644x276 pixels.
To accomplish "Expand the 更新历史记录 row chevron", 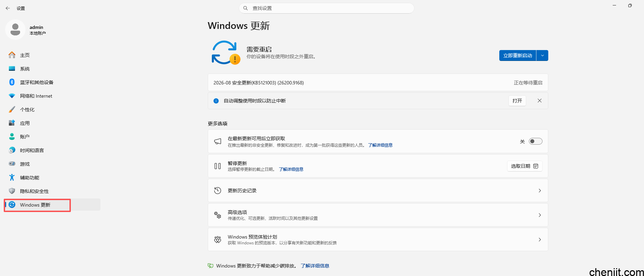I will (540, 191).
